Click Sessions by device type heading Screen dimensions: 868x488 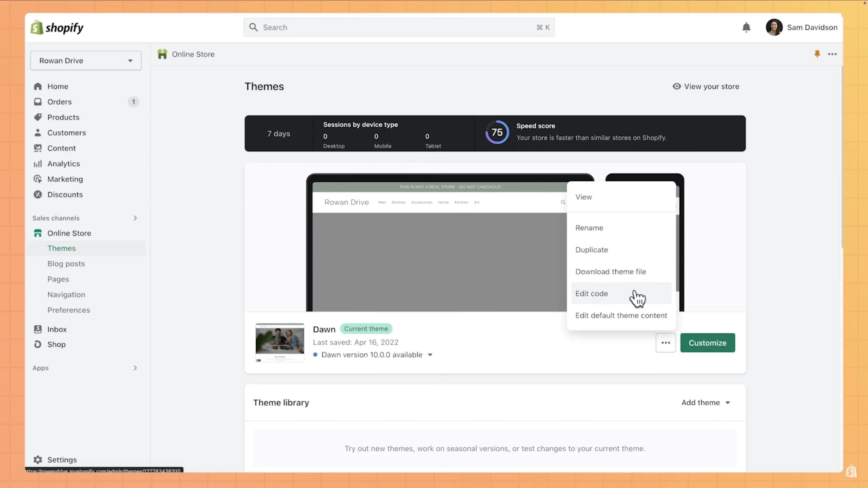tap(360, 125)
